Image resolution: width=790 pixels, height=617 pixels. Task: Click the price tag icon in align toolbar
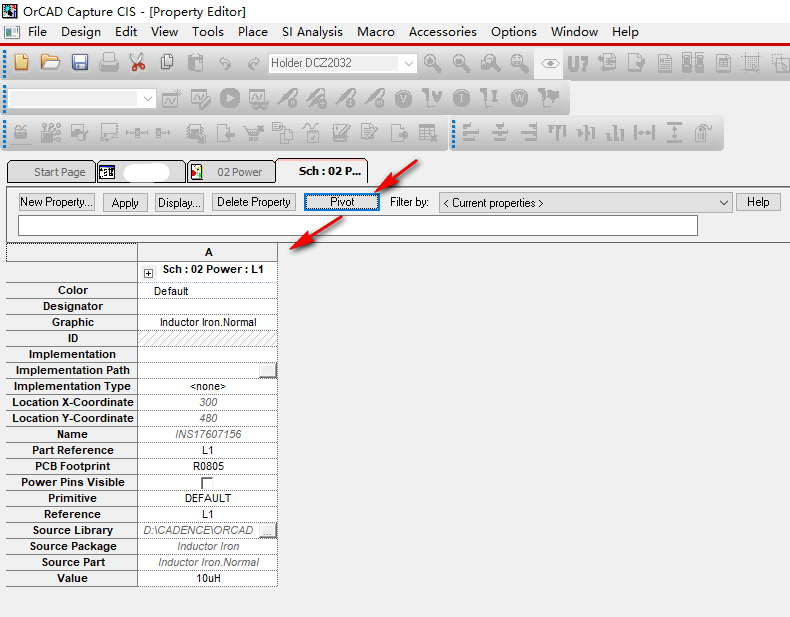703,132
